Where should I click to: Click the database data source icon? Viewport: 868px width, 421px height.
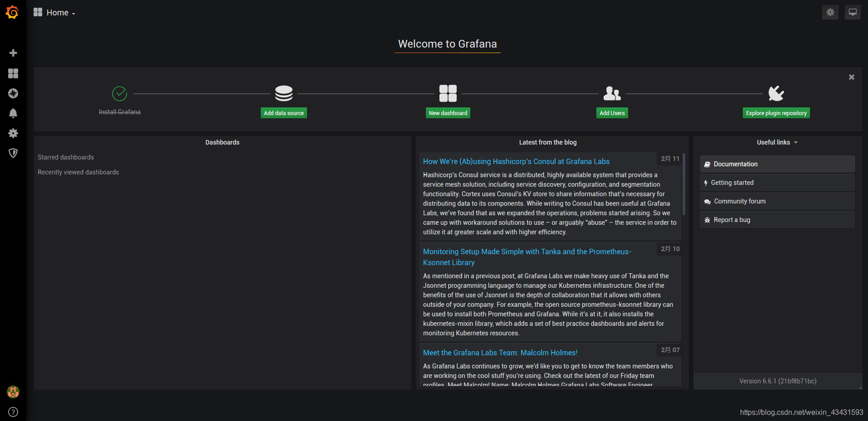pos(284,93)
